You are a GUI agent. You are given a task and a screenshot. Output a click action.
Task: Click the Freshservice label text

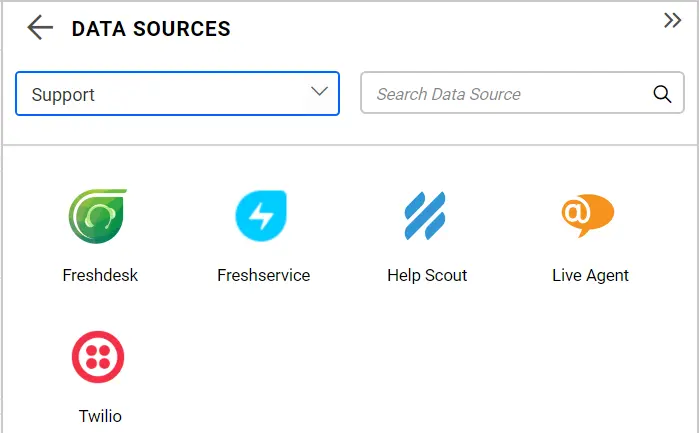[263, 275]
